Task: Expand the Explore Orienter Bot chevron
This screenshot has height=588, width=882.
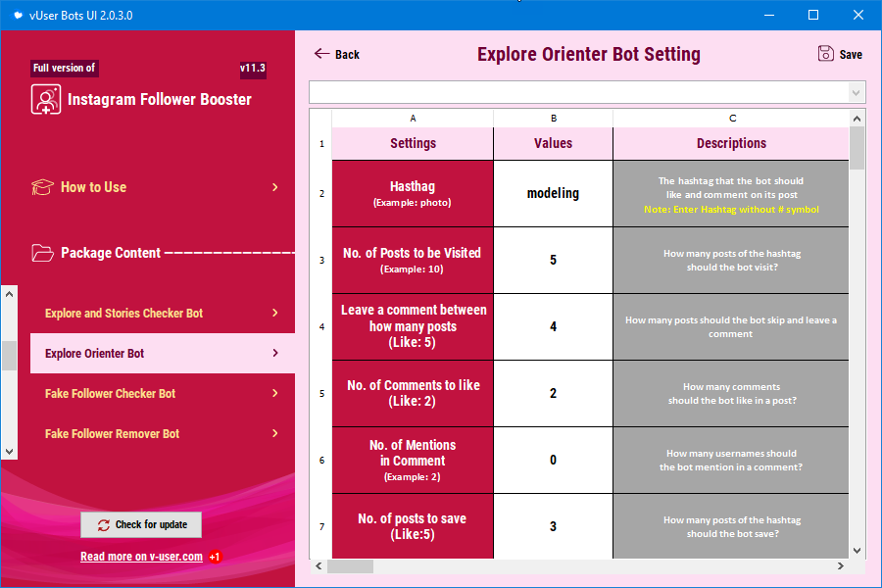Action: click(275, 353)
